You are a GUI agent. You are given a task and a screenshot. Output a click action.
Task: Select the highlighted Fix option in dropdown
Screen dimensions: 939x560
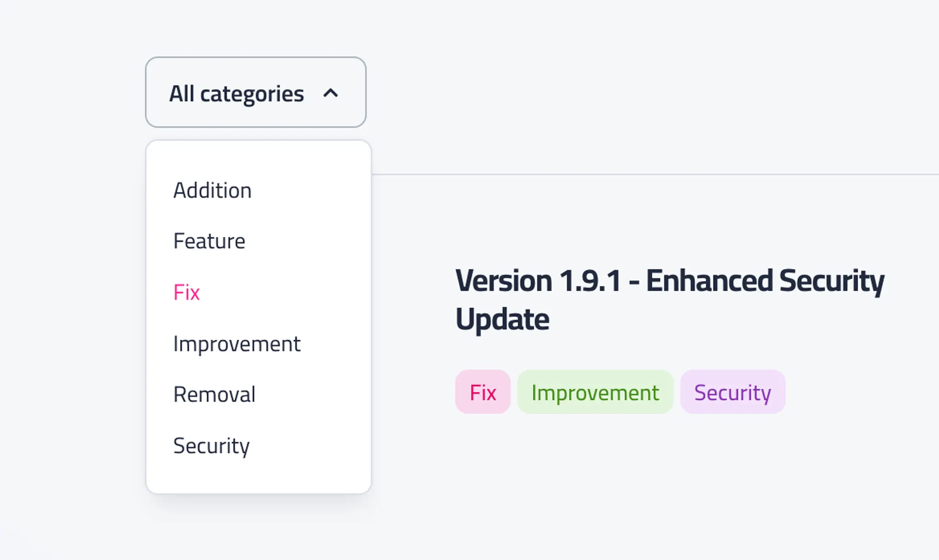(187, 292)
